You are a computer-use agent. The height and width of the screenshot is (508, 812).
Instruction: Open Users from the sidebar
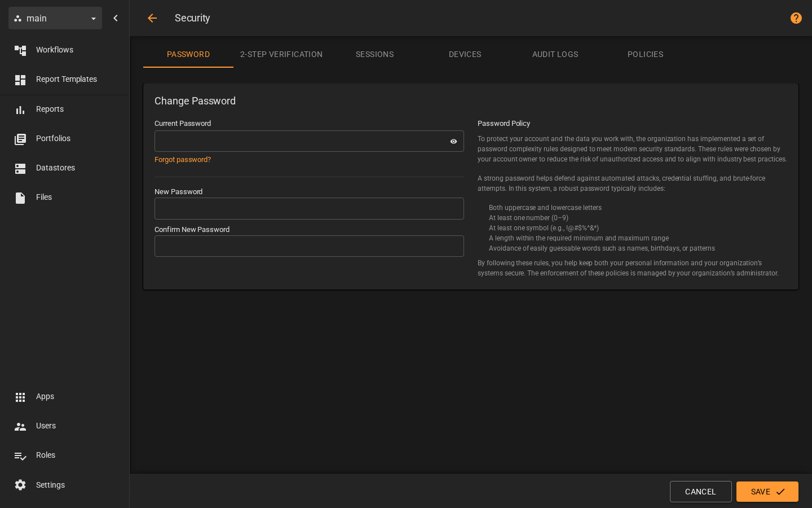[x=64, y=426]
